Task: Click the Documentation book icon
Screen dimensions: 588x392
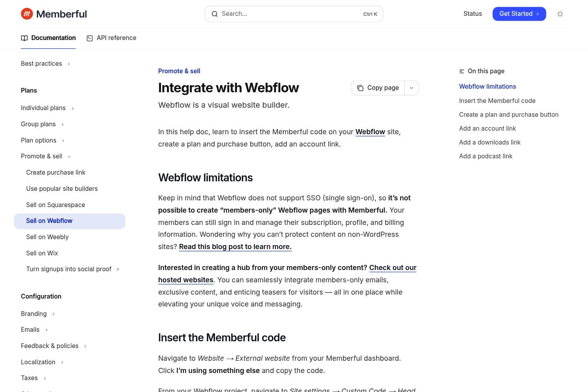Action: click(24, 38)
